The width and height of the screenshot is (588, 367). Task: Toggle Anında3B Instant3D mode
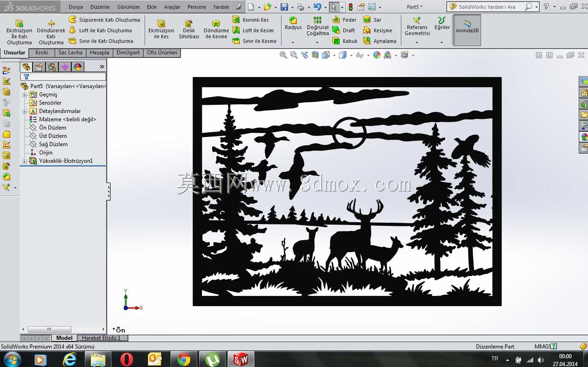point(467,30)
